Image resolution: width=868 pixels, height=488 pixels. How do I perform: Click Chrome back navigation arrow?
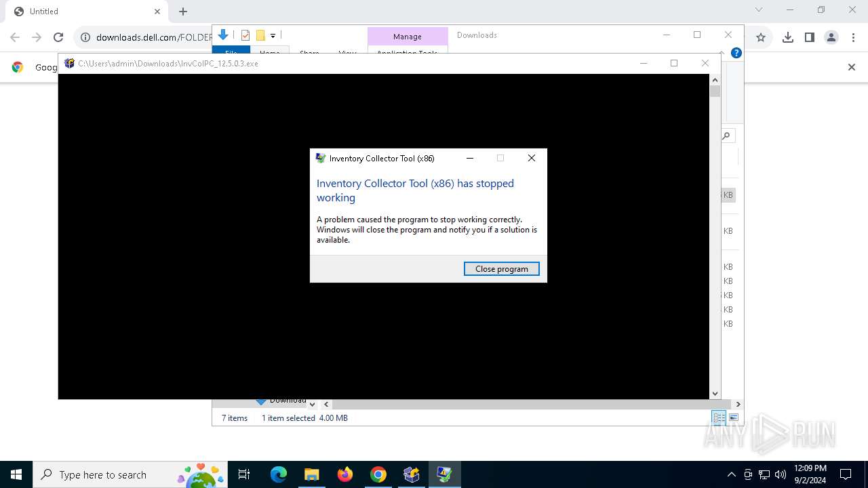pos(15,37)
